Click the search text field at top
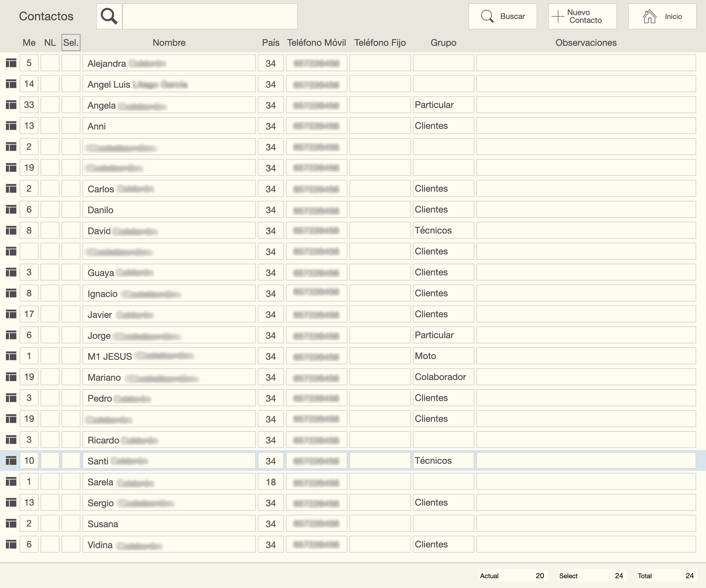 click(210, 16)
